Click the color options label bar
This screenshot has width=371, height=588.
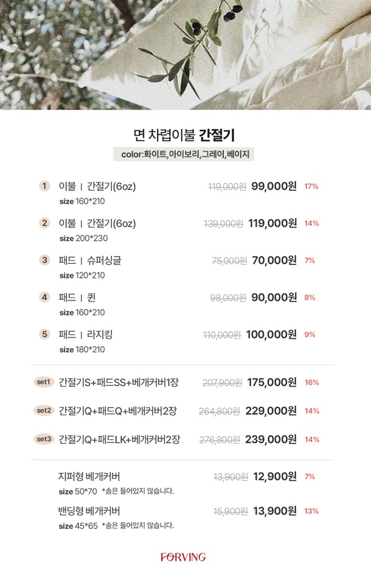184,154
